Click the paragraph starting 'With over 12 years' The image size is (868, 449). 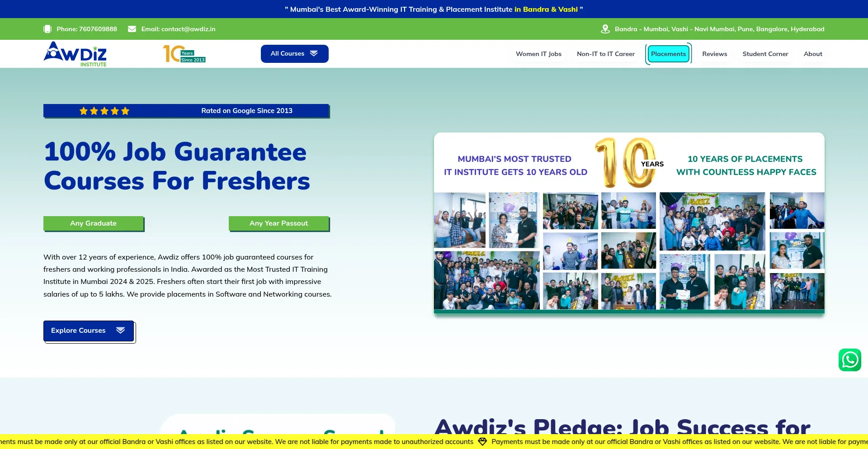[188, 275]
